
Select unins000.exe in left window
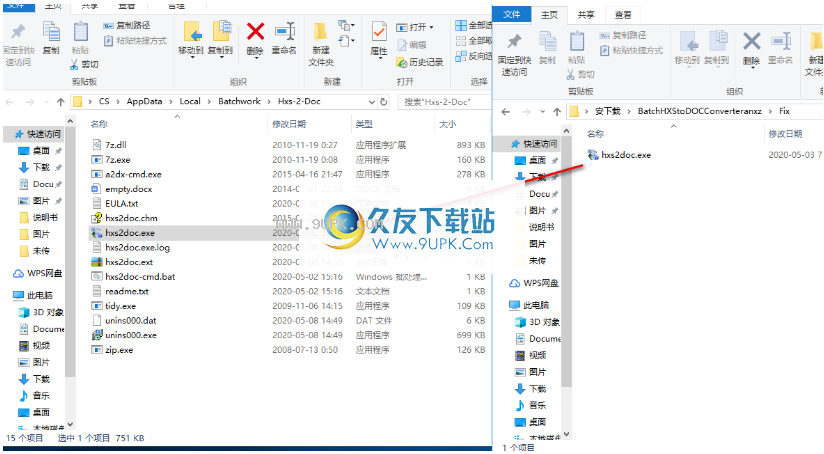[130, 335]
